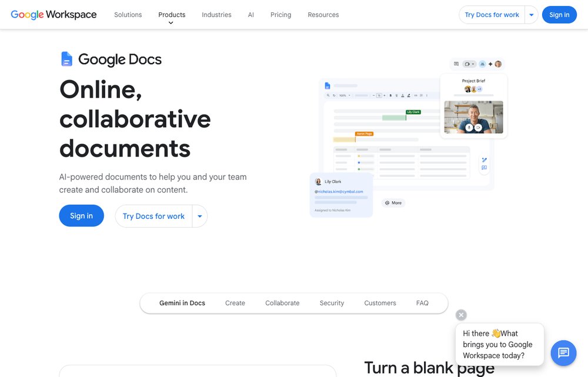Screen dimensions: 588x377
Task: Click the 'Online, collaborative documents' heading
Action: 135,119
